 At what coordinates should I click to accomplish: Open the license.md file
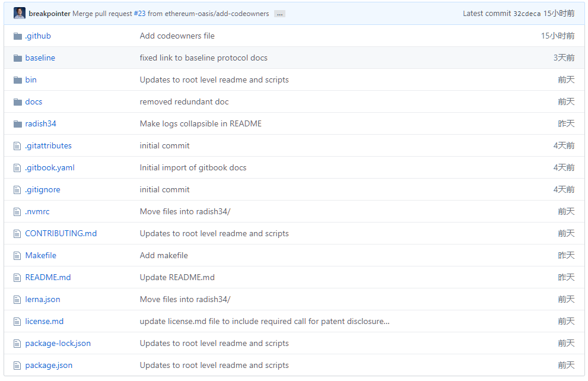point(45,322)
